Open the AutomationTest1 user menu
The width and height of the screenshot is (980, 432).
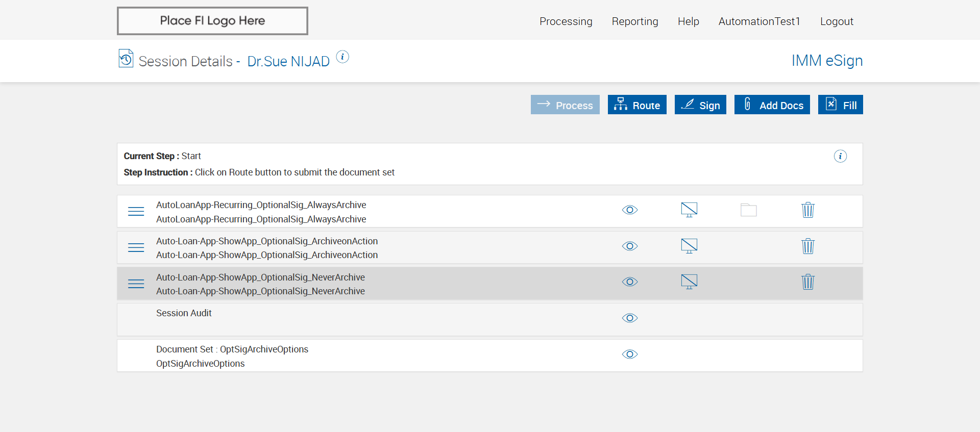point(759,21)
